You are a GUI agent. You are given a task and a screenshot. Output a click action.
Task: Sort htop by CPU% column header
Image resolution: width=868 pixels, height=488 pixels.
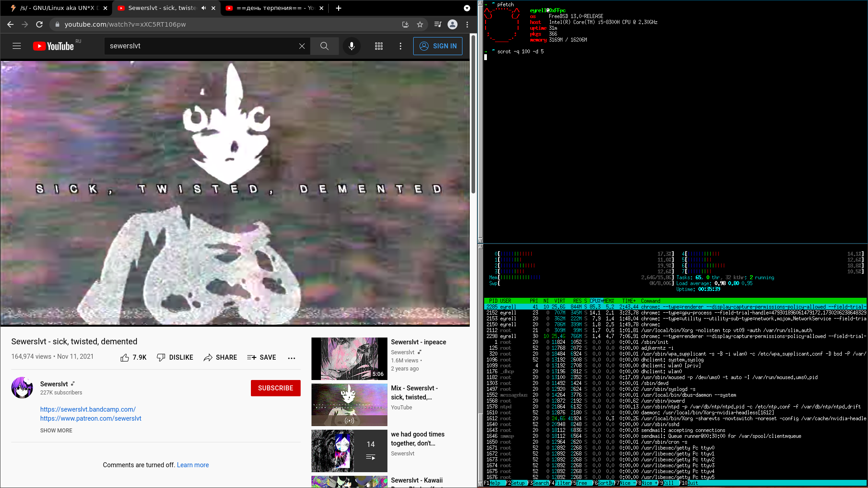click(596, 301)
